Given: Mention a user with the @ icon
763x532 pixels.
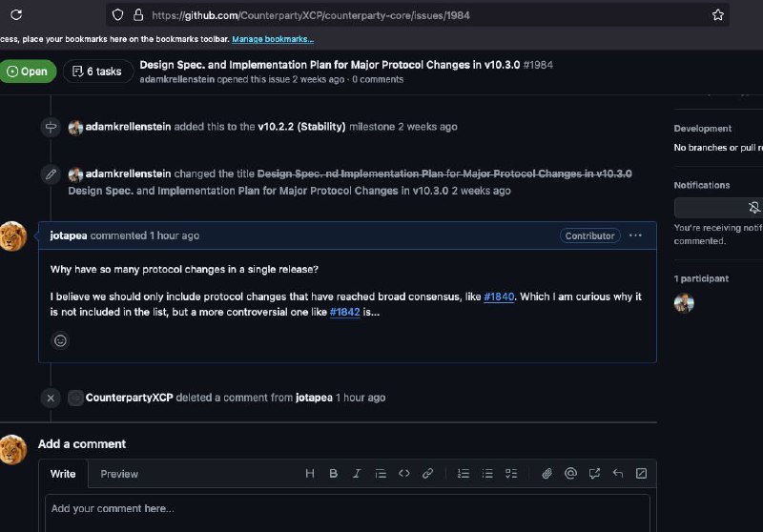Looking at the screenshot, I should pos(570,473).
